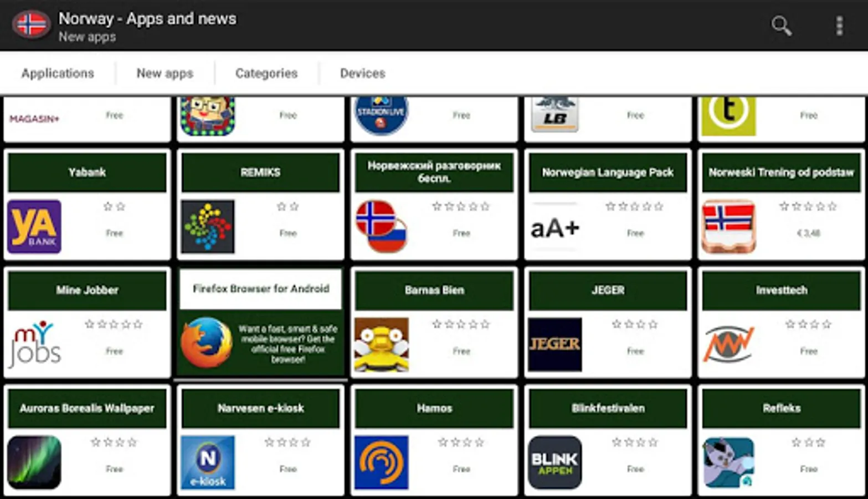Click the Mine Jobber star rating
The width and height of the screenshot is (868, 499).
pos(114,324)
